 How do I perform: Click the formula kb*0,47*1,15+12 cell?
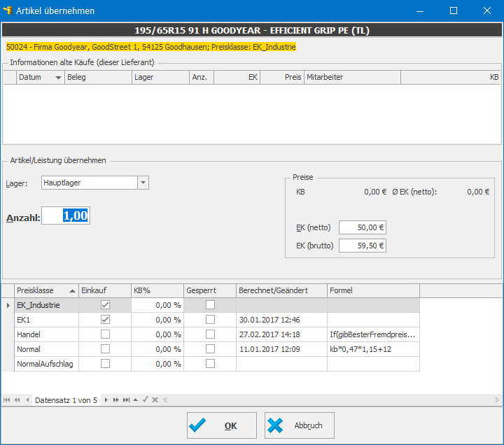point(374,349)
